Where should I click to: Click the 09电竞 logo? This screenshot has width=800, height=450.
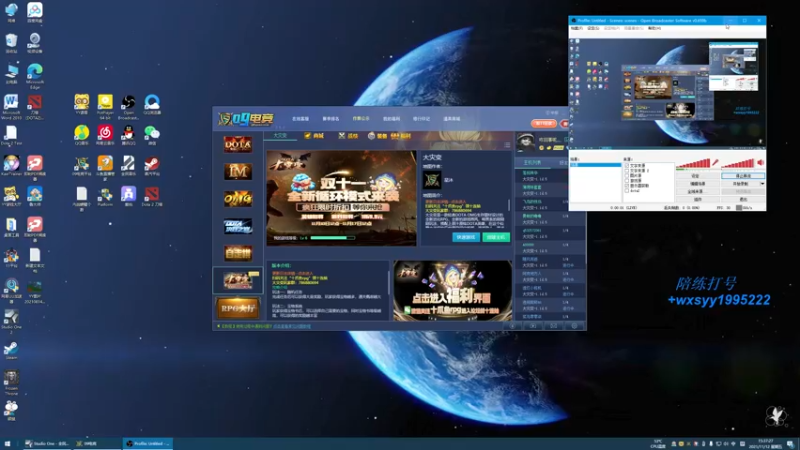(246, 119)
